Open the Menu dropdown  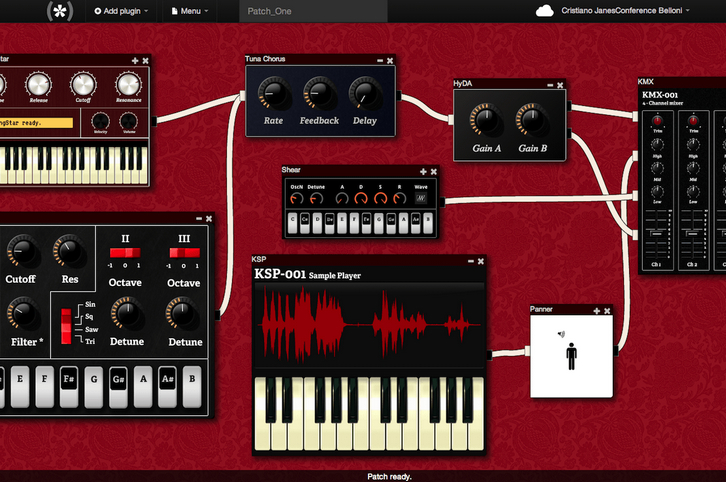pyautogui.click(x=190, y=11)
